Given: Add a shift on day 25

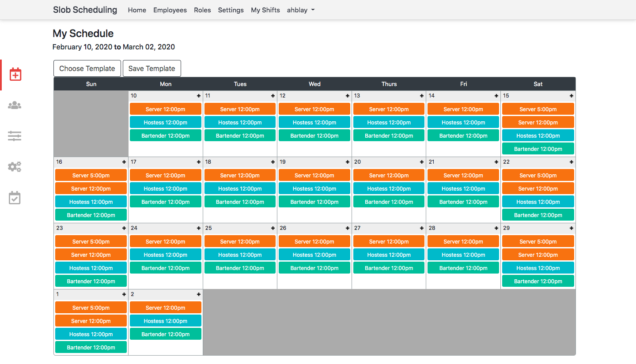Looking at the screenshot, I should tap(273, 228).
